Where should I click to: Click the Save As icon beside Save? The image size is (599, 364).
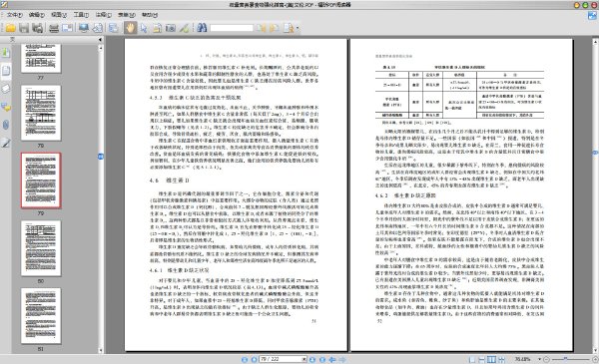pyautogui.click(x=37, y=28)
